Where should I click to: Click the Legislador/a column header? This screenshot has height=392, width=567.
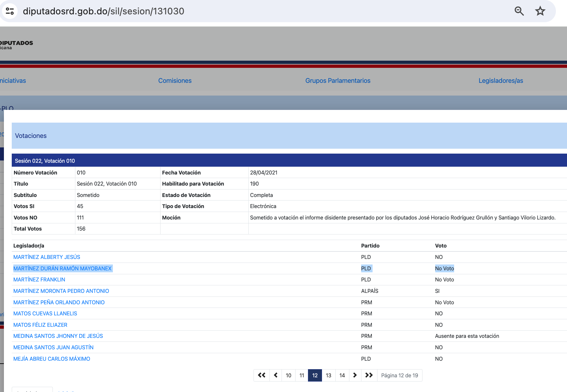29,246
